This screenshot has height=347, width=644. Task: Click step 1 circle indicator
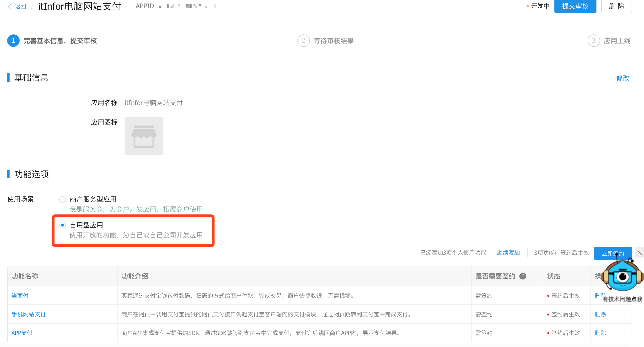(x=13, y=41)
